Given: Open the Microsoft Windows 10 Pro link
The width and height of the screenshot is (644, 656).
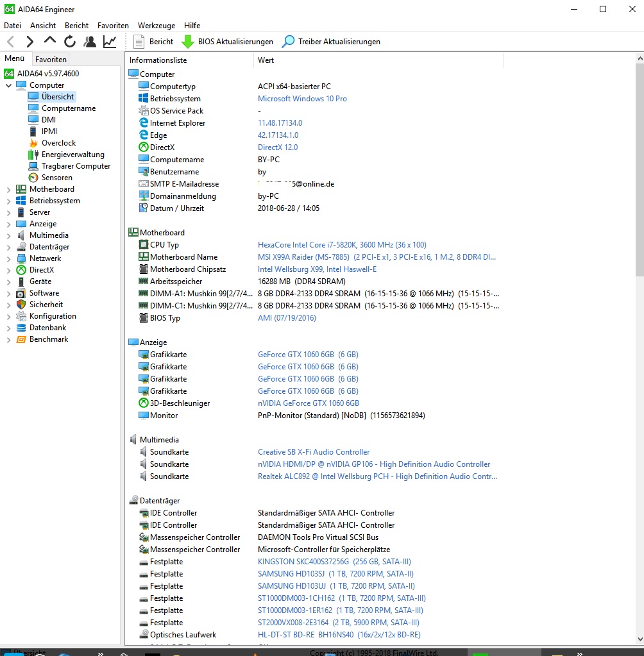Looking at the screenshot, I should [x=302, y=98].
